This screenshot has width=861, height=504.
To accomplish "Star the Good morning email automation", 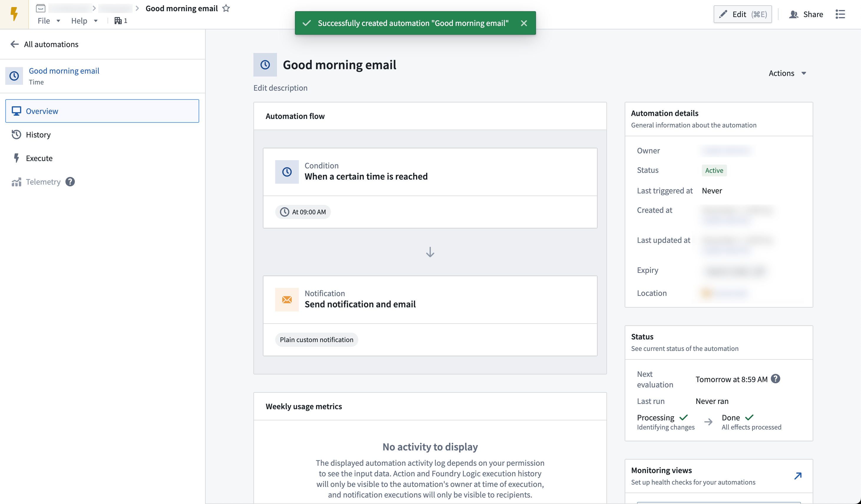I will (226, 8).
